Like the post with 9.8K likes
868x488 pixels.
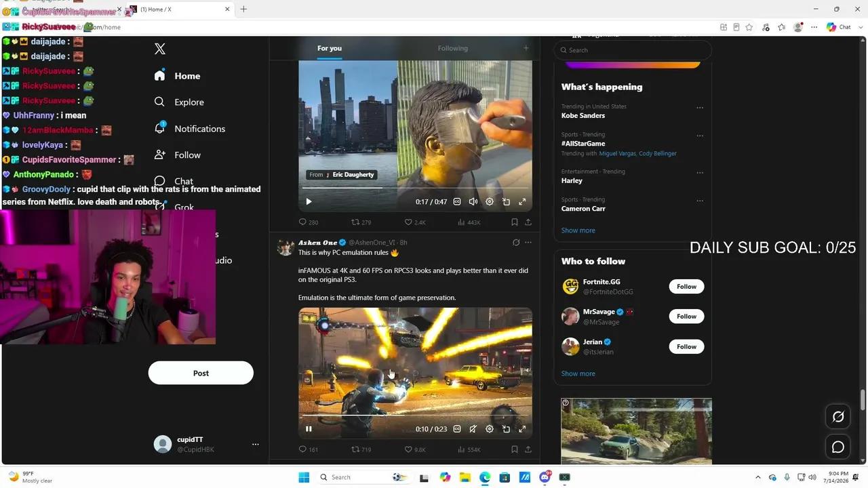(415, 449)
